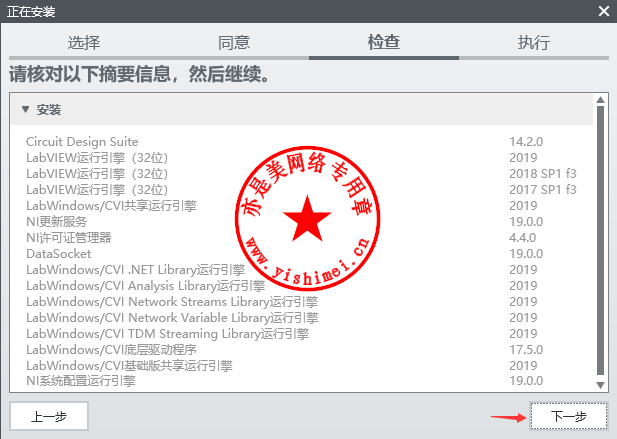Collapse the 安装 section triangle
617x439 pixels.
(25, 109)
